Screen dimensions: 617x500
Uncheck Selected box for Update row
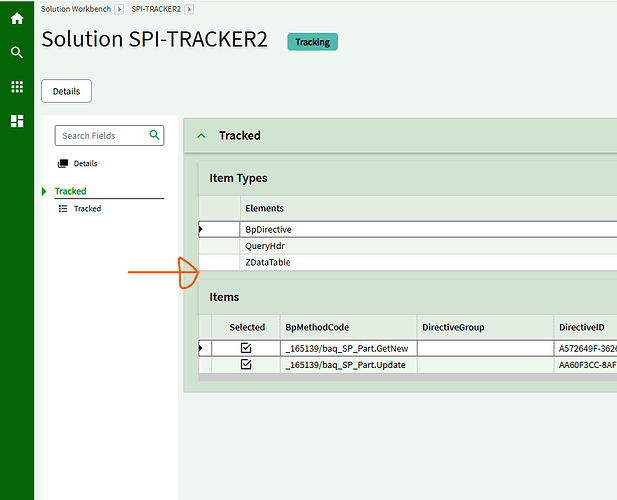point(246,365)
